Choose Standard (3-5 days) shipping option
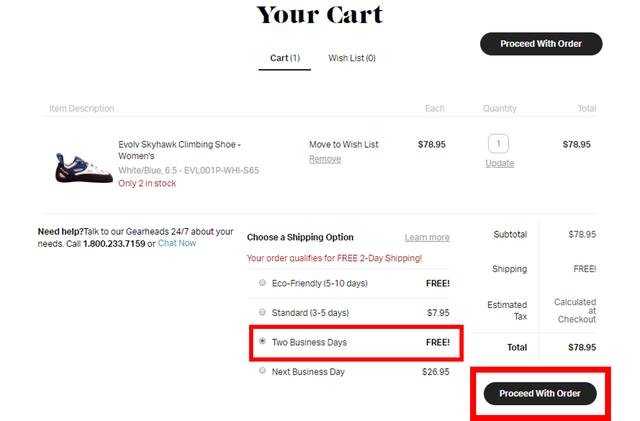640x421 pixels. click(x=262, y=313)
